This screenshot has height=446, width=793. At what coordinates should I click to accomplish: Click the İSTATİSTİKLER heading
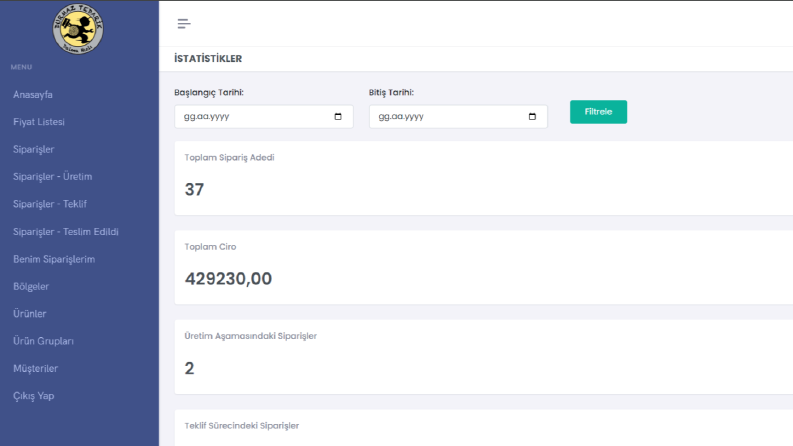(208, 59)
